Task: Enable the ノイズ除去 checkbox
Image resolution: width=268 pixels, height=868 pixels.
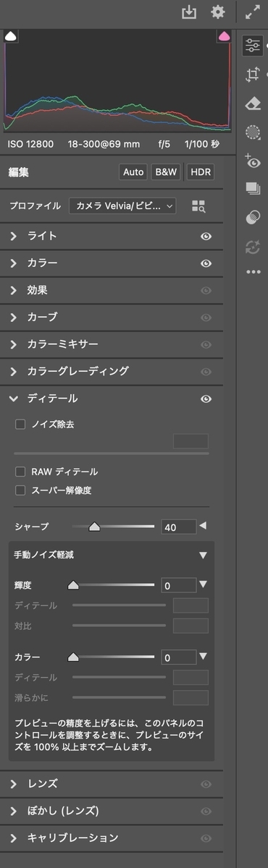Action: pyautogui.click(x=20, y=425)
